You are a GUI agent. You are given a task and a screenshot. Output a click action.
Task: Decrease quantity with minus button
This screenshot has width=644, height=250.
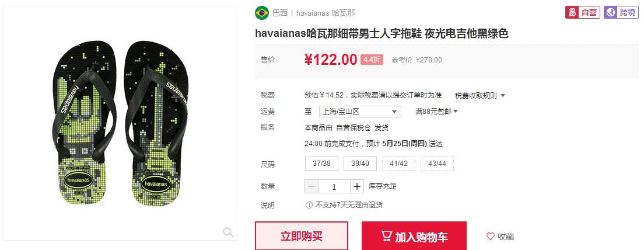[311, 186]
